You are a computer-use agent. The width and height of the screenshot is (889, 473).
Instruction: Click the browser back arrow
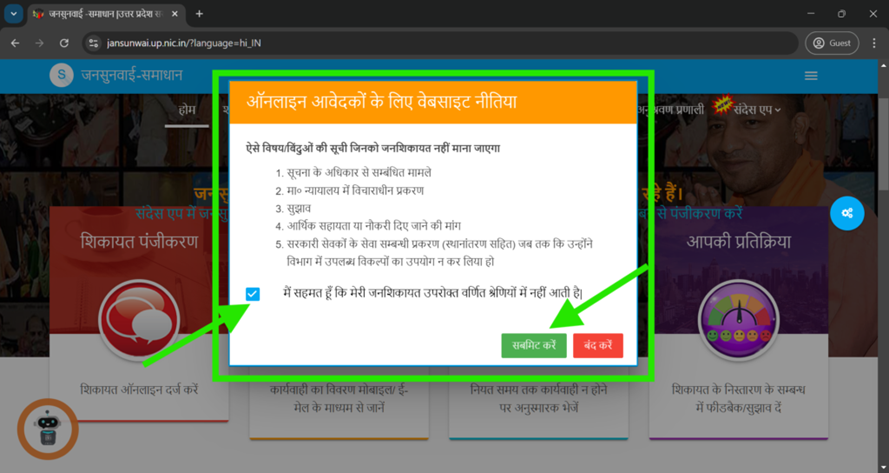(16, 44)
